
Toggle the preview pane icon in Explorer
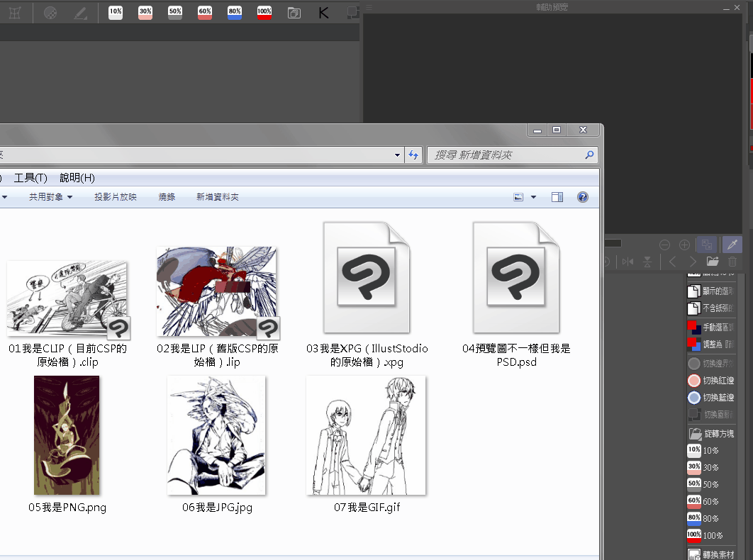point(557,197)
